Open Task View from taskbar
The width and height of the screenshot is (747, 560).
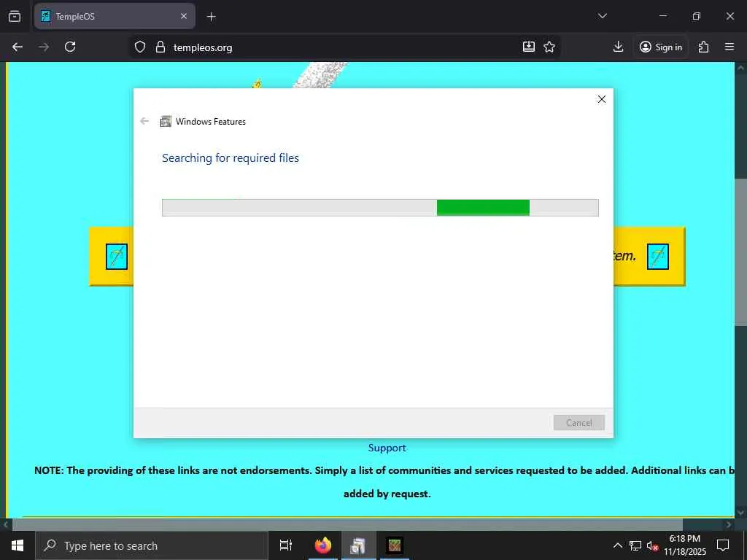click(286, 545)
